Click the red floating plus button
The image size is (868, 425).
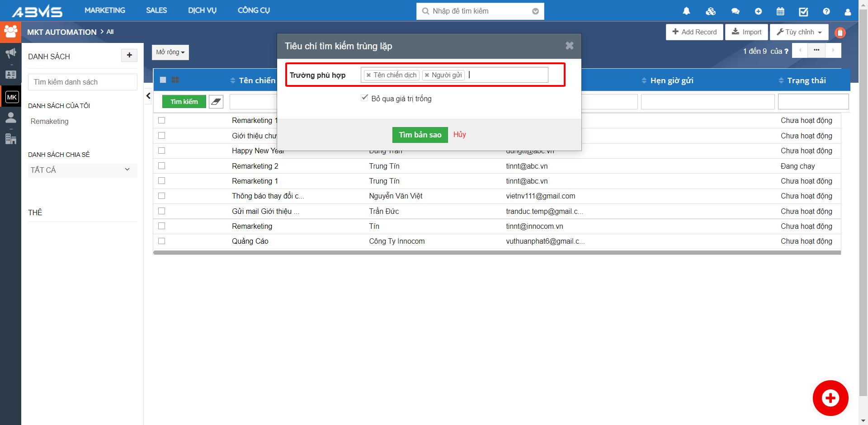point(830,398)
